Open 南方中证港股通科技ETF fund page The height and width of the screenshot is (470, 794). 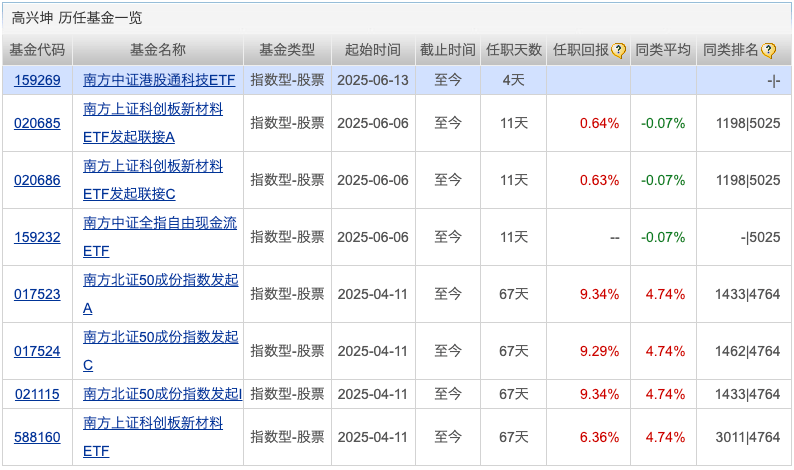coord(159,80)
